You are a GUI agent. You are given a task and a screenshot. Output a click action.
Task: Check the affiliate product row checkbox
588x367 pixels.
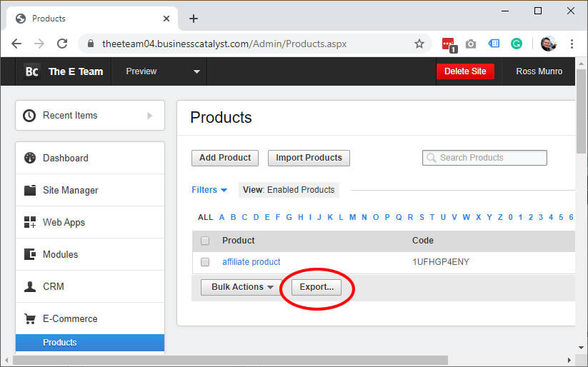205,262
